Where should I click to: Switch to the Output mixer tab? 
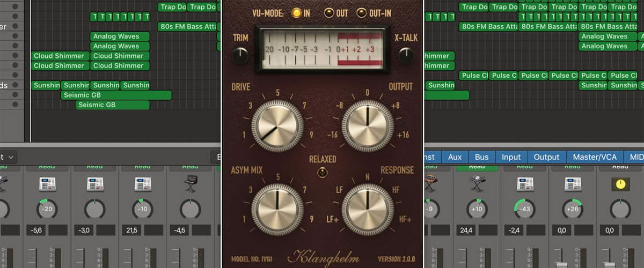546,157
